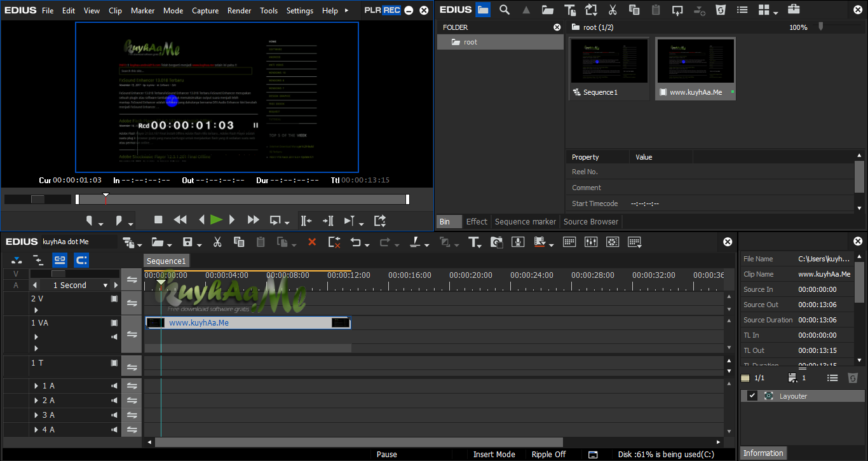The width and height of the screenshot is (868, 461).
Task: Click the timeline horizontal scrollbar
Action: (358, 442)
